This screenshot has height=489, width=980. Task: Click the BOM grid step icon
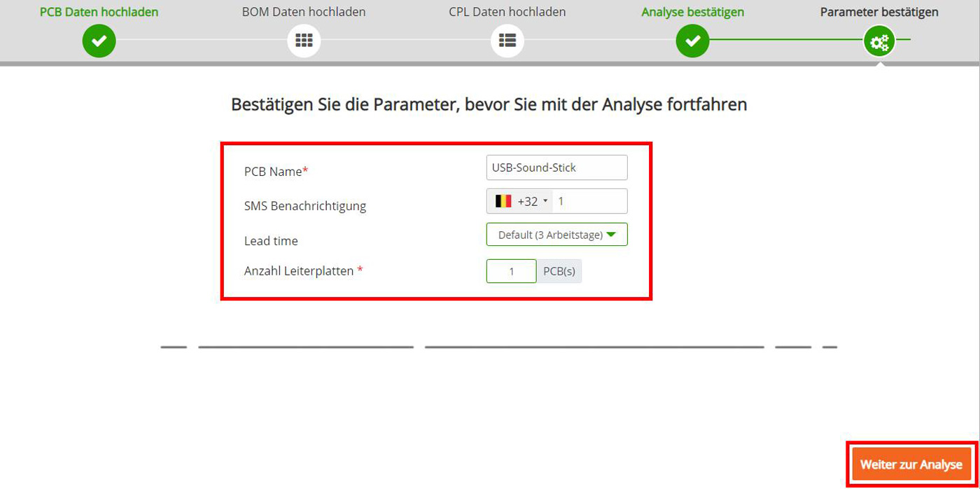tap(303, 41)
